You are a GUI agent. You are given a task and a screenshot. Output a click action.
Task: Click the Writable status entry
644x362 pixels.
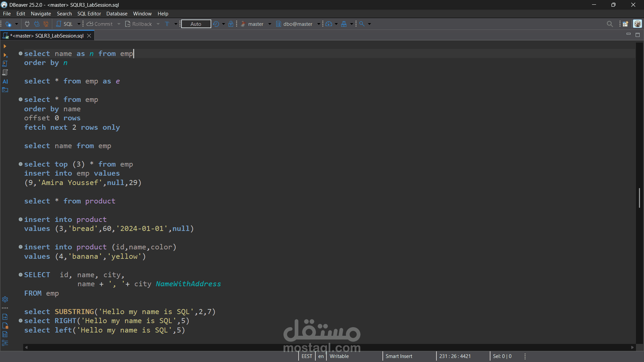pos(339,356)
